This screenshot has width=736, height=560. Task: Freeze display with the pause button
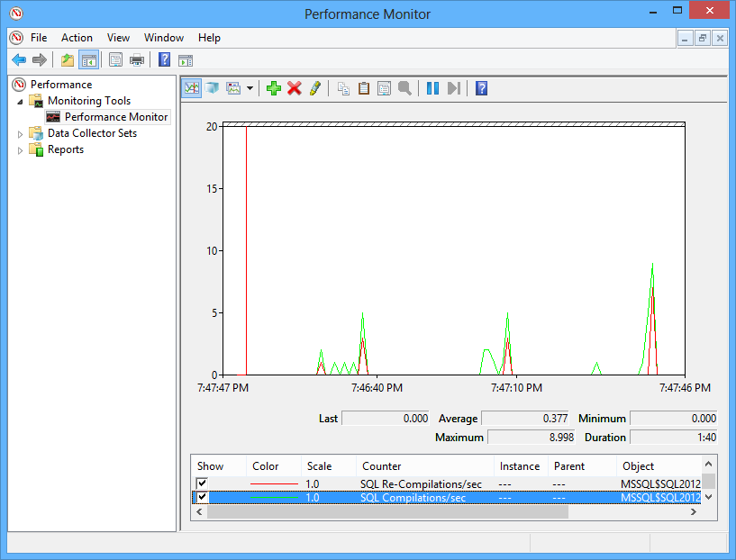432,88
